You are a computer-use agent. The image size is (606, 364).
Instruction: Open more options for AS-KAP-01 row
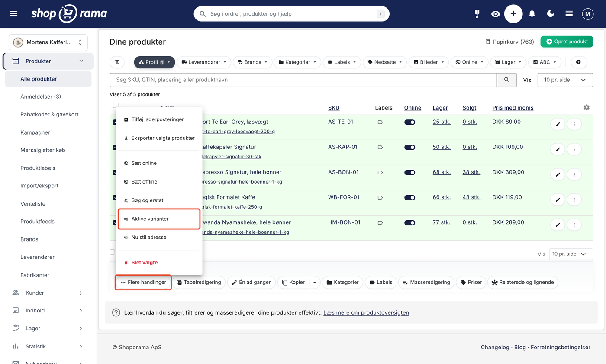coord(574,149)
